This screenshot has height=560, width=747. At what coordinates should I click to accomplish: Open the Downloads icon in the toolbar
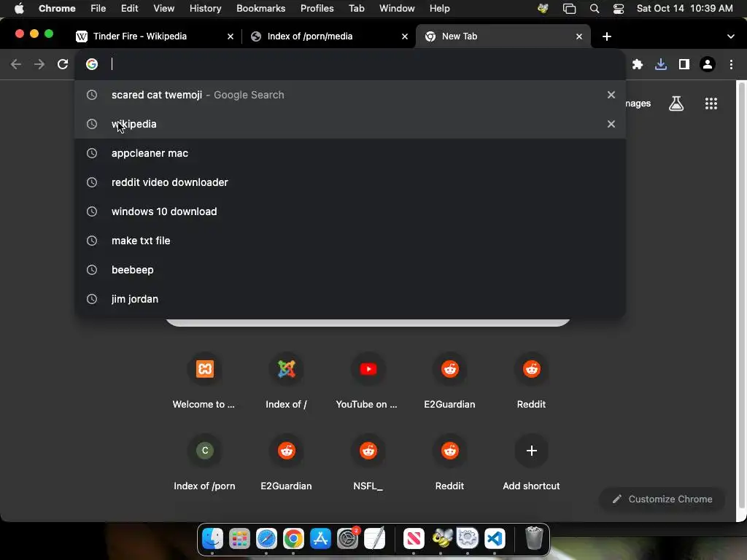tap(661, 64)
